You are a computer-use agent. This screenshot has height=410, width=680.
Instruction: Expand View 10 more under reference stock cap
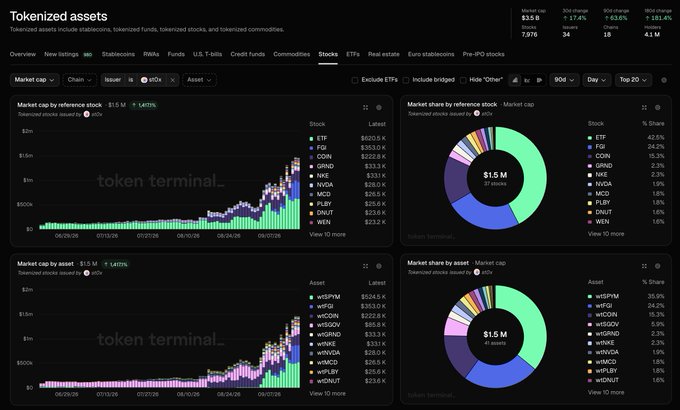[327, 234]
